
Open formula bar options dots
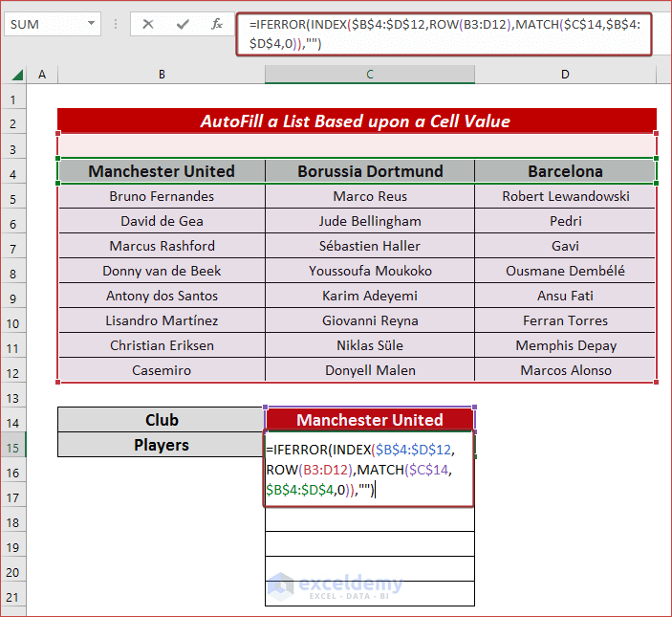[x=116, y=24]
